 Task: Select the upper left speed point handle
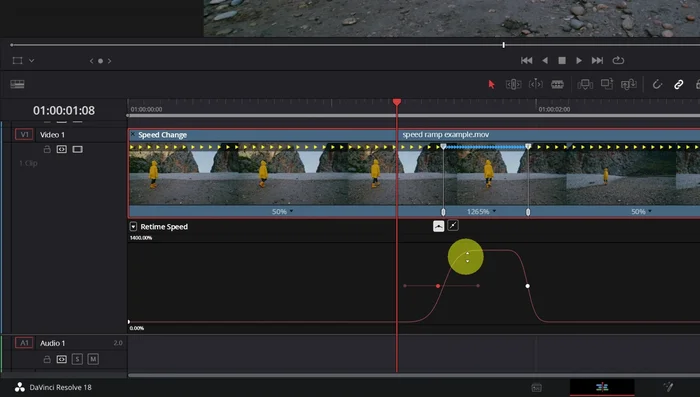443,146
